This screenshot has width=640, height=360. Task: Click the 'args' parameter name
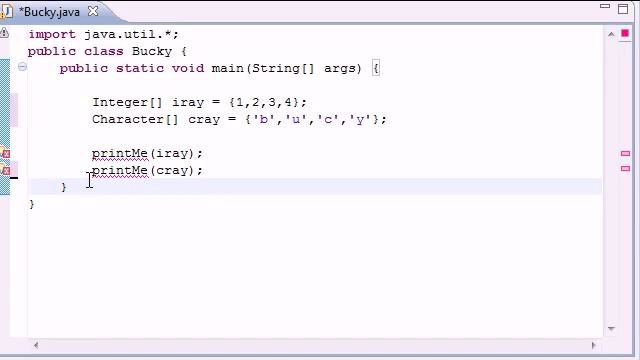pos(340,69)
